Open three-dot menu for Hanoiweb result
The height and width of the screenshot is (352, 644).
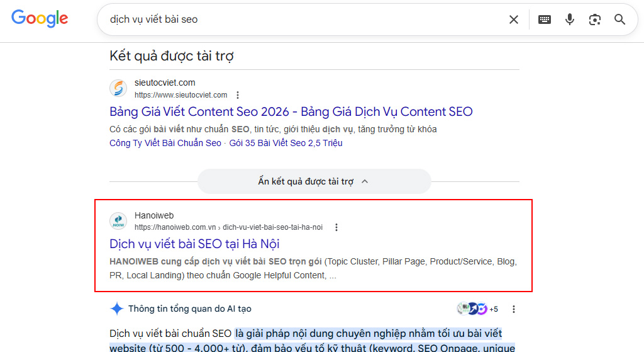click(x=336, y=227)
